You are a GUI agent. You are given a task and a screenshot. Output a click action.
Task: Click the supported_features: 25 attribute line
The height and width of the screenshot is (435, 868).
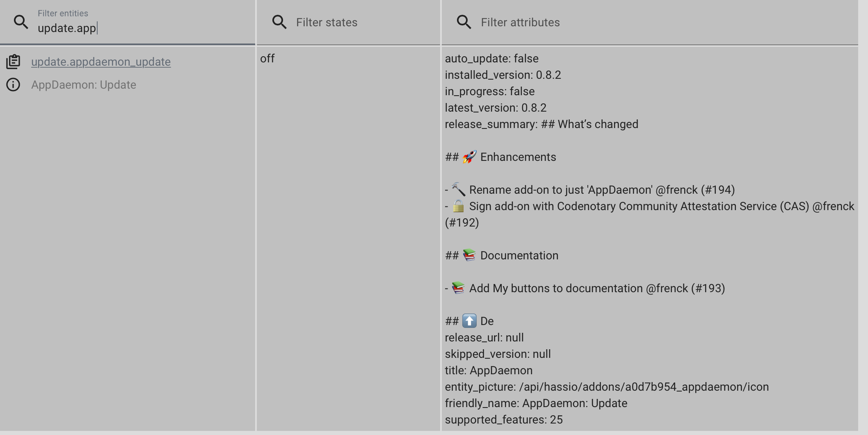[x=504, y=419]
